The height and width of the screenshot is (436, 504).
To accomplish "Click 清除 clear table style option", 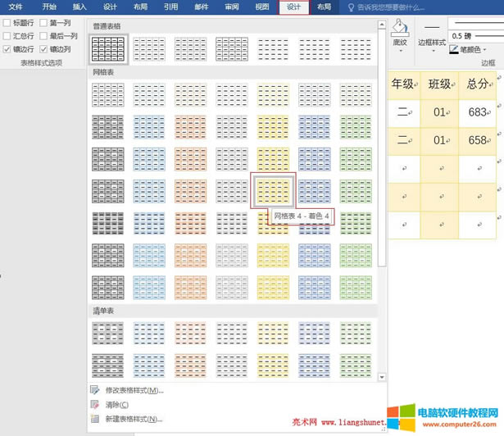I will [117, 405].
